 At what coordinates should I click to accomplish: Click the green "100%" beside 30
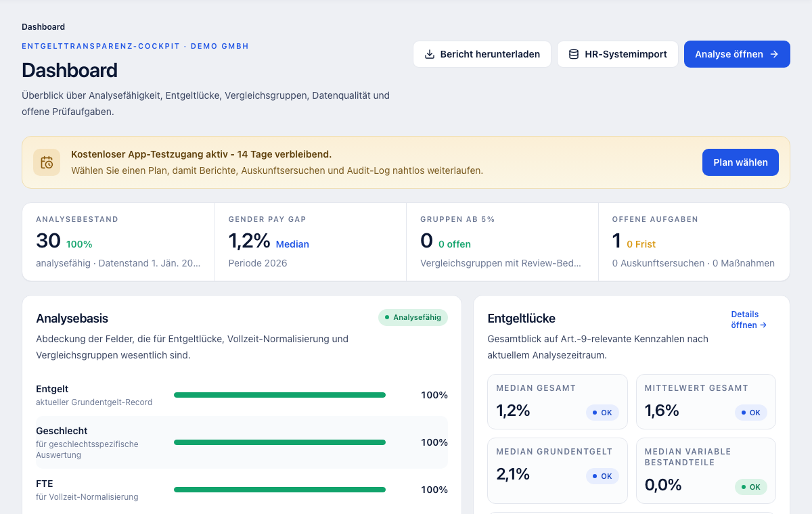point(79,244)
